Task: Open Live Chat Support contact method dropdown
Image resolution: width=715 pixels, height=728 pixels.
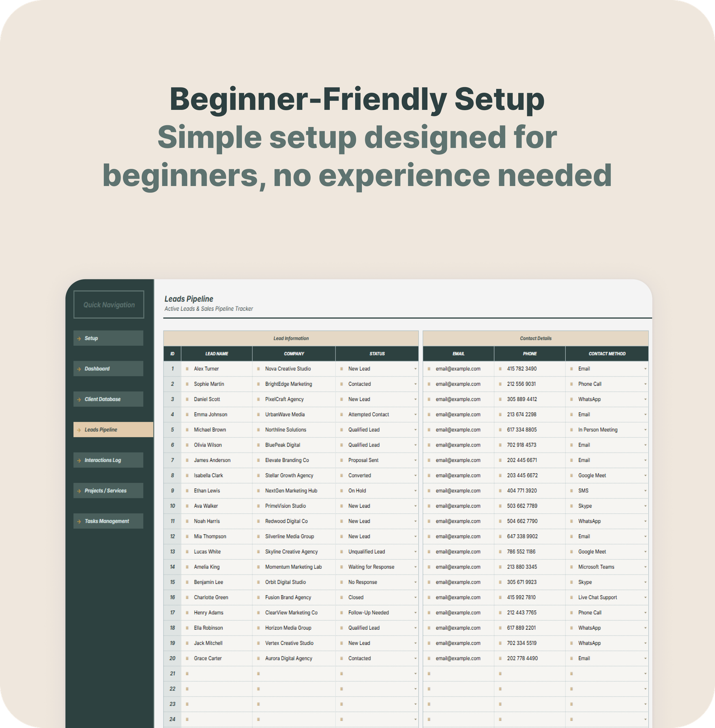Action: pos(645,597)
